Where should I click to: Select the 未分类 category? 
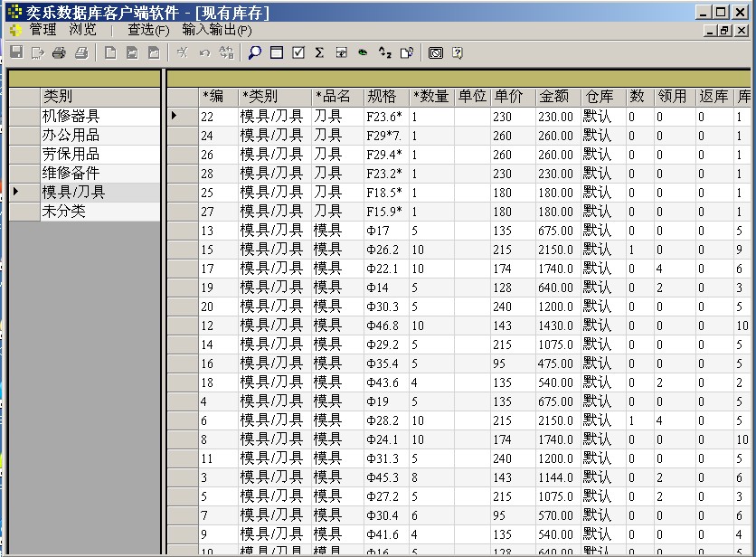pos(63,212)
